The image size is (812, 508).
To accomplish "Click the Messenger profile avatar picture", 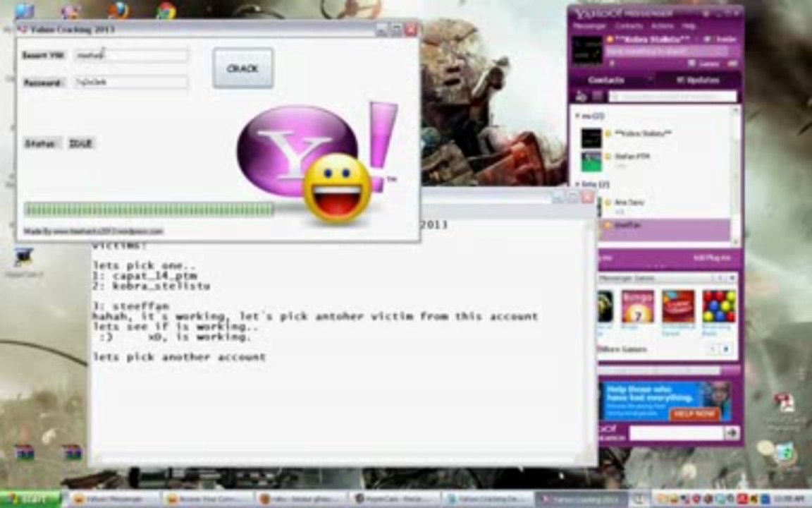I will point(587,50).
